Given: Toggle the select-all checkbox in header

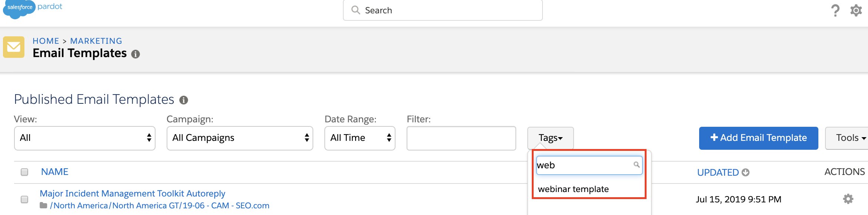Looking at the screenshot, I should point(24,172).
